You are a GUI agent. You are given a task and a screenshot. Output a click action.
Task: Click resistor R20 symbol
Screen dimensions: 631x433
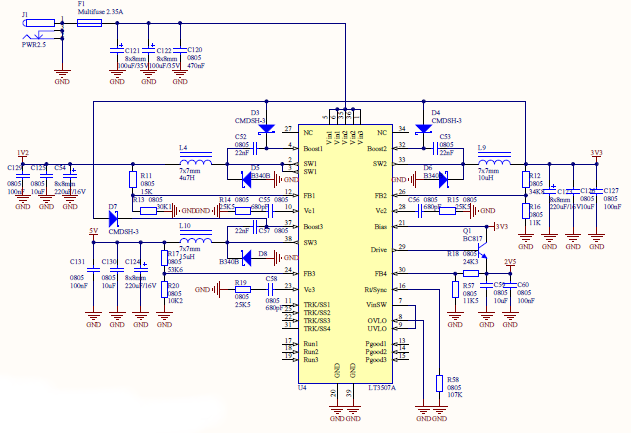(x=164, y=289)
